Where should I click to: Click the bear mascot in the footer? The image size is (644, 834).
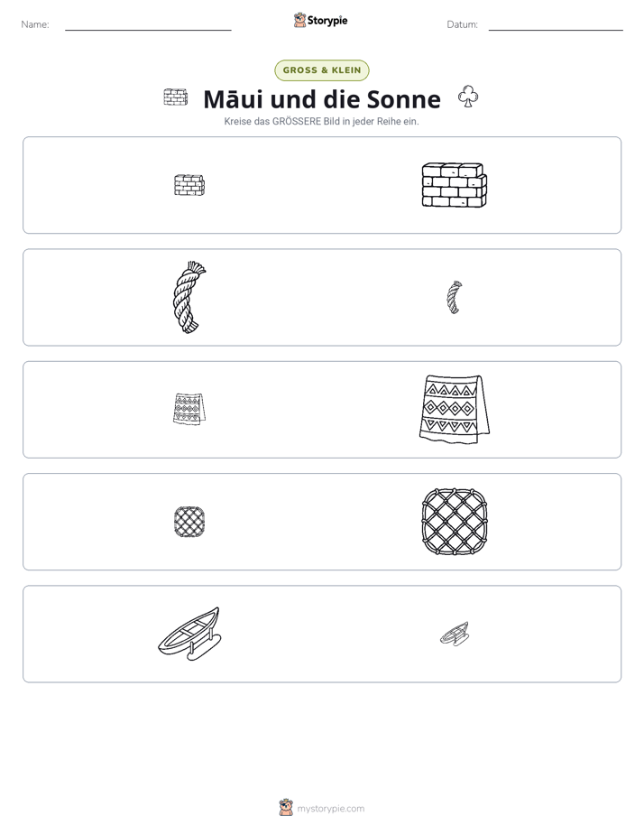pos(286,808)
